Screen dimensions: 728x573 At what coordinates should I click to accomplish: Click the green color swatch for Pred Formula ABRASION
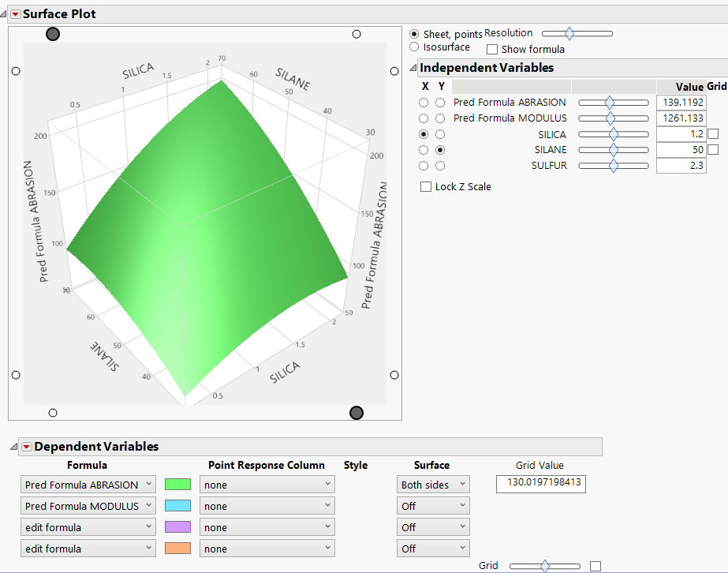click(177, 484)
